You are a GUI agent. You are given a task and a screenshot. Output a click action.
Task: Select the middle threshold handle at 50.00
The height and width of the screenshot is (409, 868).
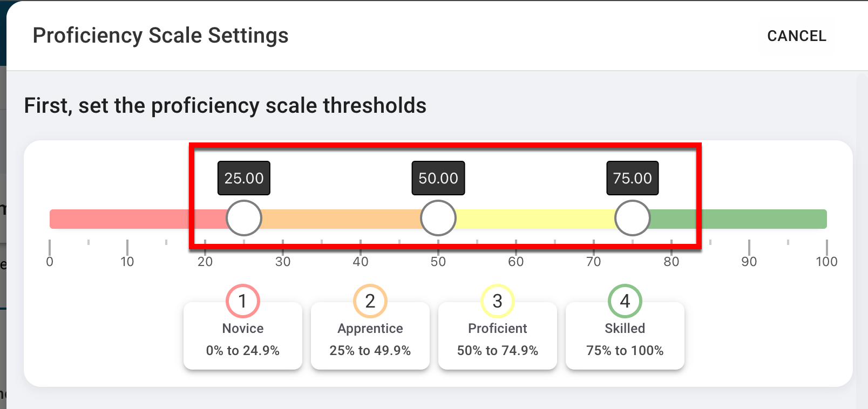pos(438,218)
